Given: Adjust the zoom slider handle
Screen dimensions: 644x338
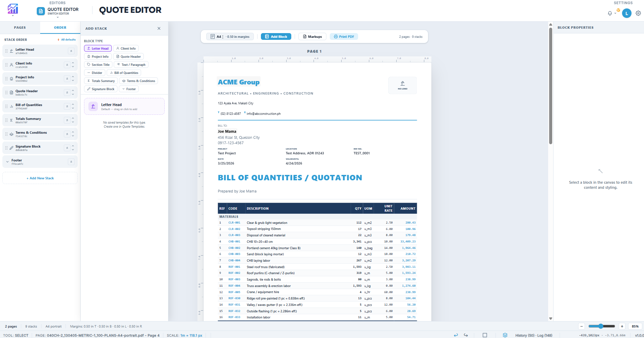Looking at the screenshot, I should click(600, 326).
